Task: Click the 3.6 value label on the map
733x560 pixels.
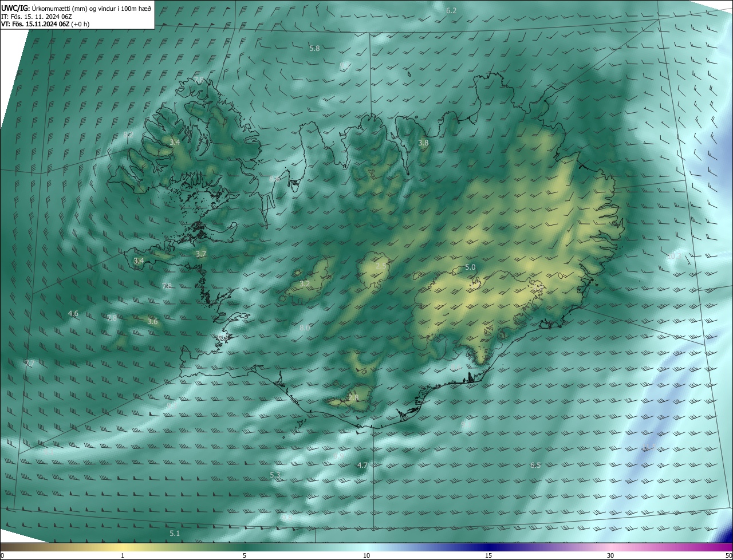Action: point(152,322)
